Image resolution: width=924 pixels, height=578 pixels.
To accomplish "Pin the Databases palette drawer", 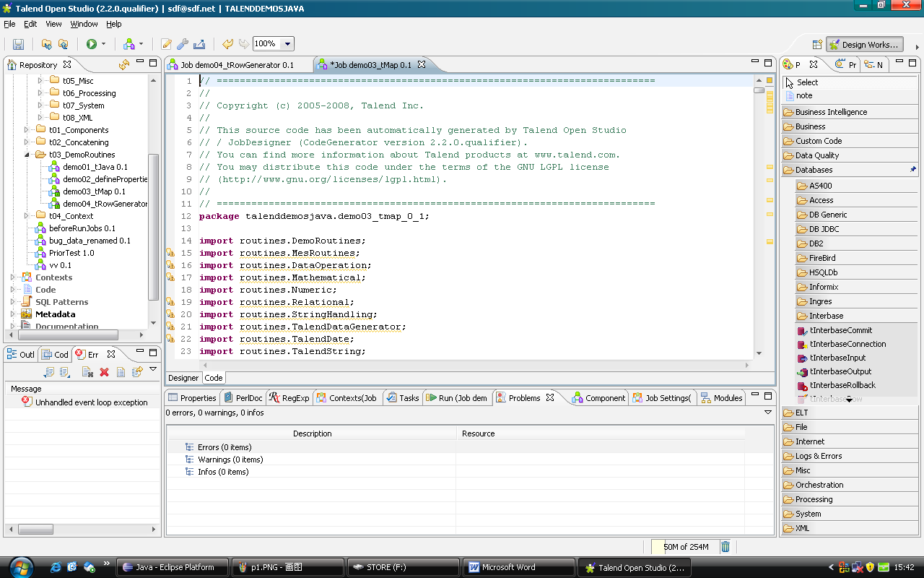I will click(x=912, y=170).
